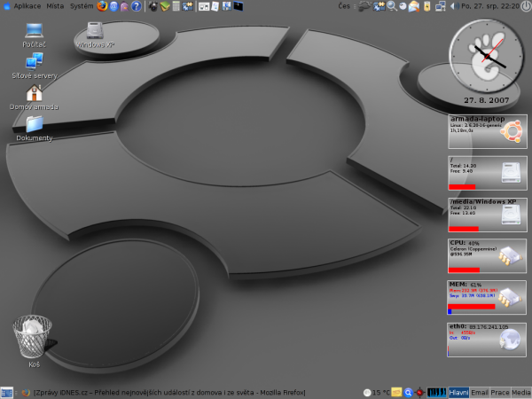Select the Koš trash bin icon
532x399 pixels.
coord(34,341)
